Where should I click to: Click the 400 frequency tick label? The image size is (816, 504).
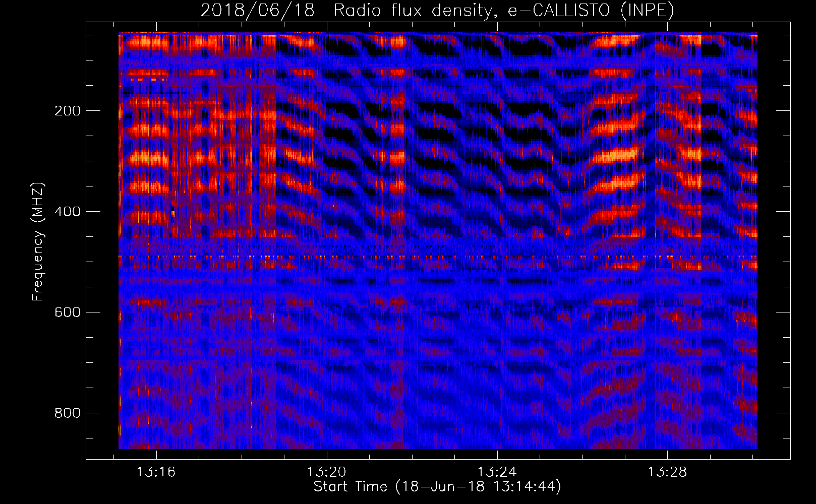tap(68, 212)
